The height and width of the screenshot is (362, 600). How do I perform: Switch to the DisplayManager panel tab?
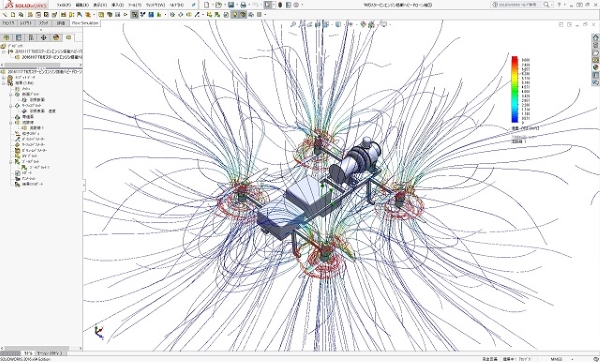click(56, 38)
